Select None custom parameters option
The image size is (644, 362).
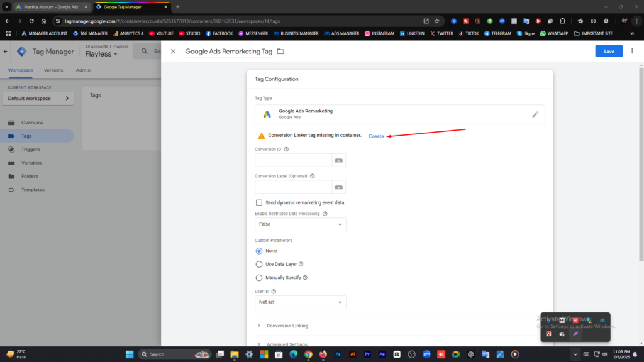point(259,251)
